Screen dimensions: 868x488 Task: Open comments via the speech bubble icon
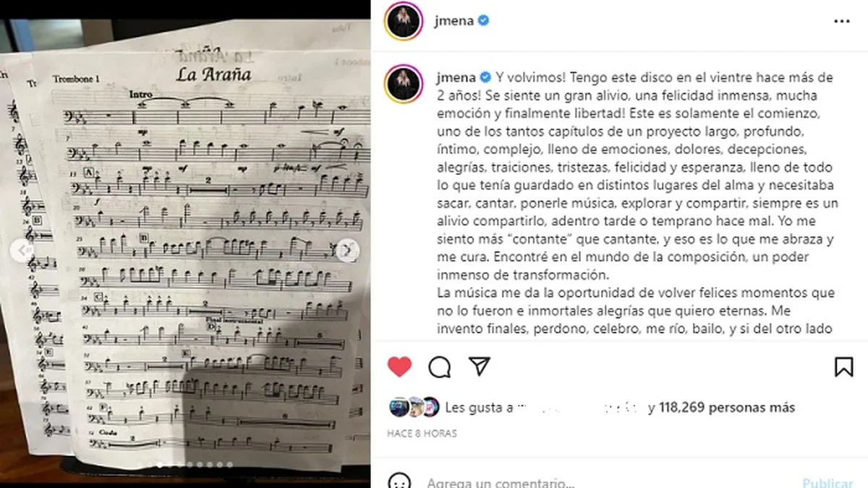point(440,367)
